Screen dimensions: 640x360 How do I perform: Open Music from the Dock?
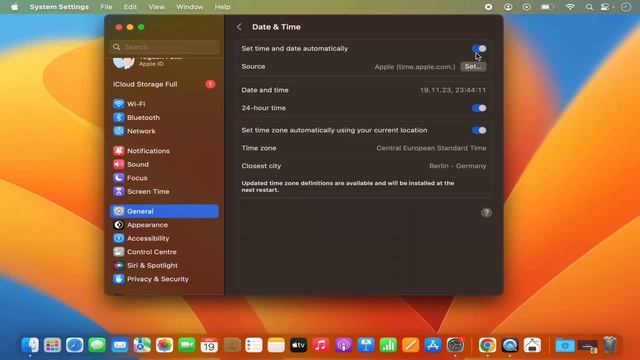point(321,345)
